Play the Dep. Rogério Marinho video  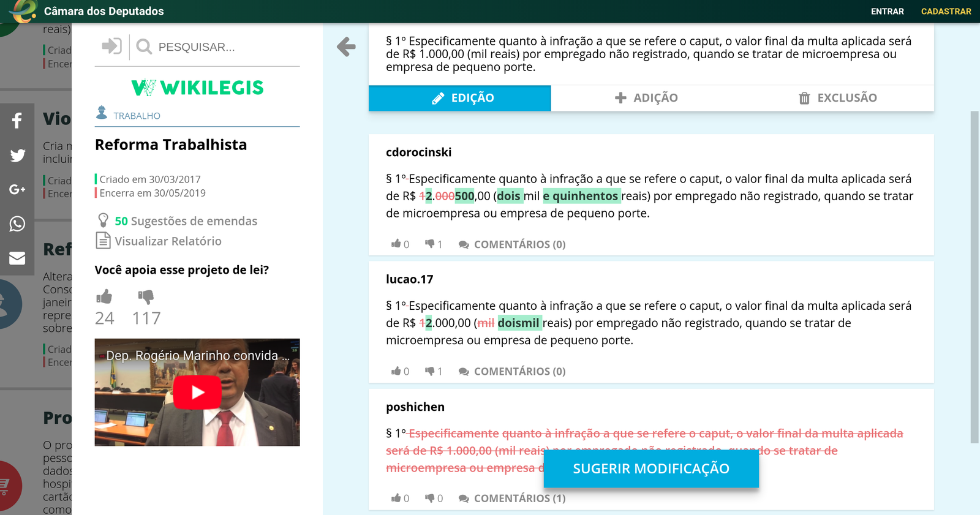(x=197, y=393)
